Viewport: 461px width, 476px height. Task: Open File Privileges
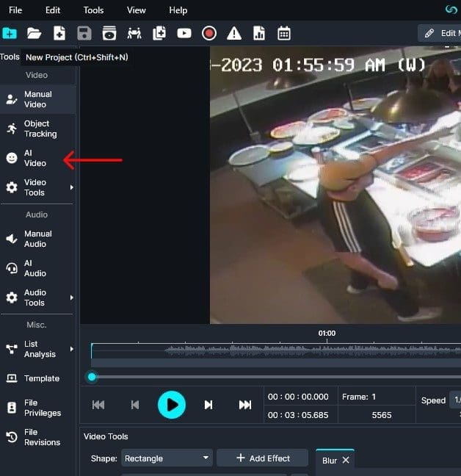[x=38, y=408]
